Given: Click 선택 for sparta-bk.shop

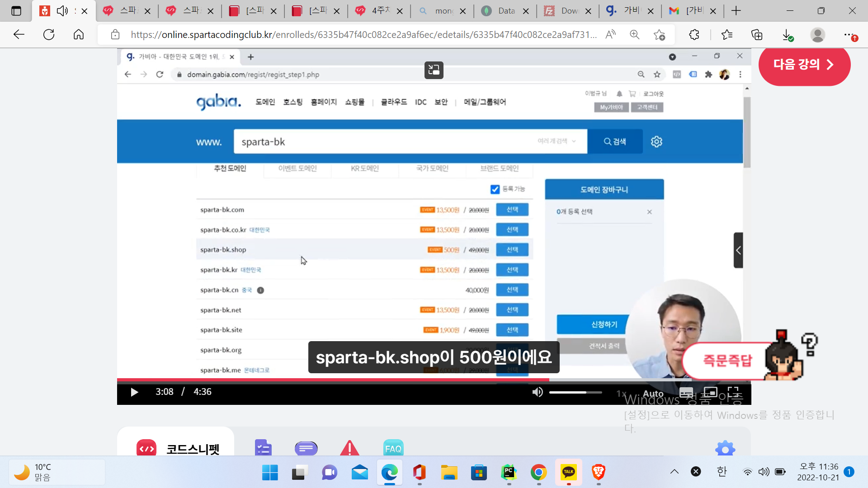Looking at the screenshot, I should tap(512, 249).
